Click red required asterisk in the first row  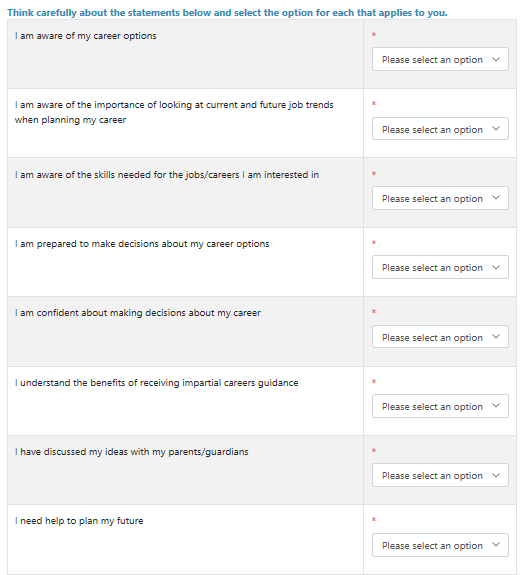374,34
